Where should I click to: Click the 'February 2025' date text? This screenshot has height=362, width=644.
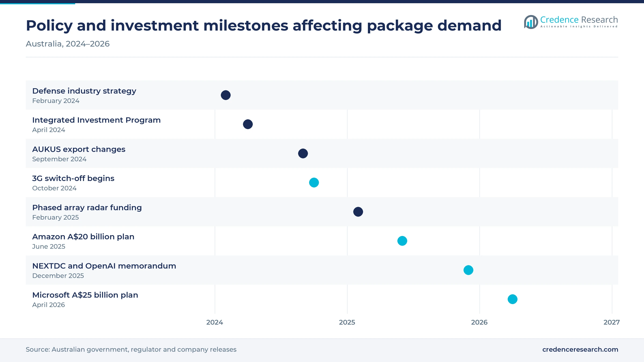(56, 217)
